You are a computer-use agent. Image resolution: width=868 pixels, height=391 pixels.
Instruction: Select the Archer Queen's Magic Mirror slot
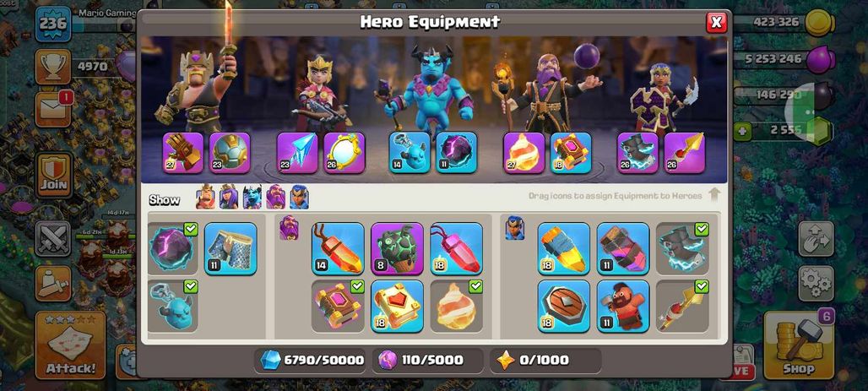[344, 152]
